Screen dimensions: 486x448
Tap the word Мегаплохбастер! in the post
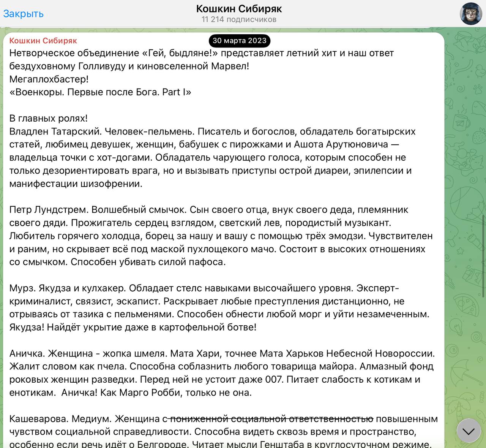click(x=49, y=79)
